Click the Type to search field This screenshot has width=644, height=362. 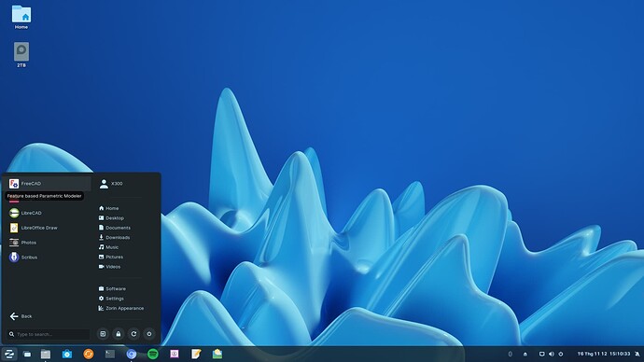pyautogui.click(x=49, y=334)
